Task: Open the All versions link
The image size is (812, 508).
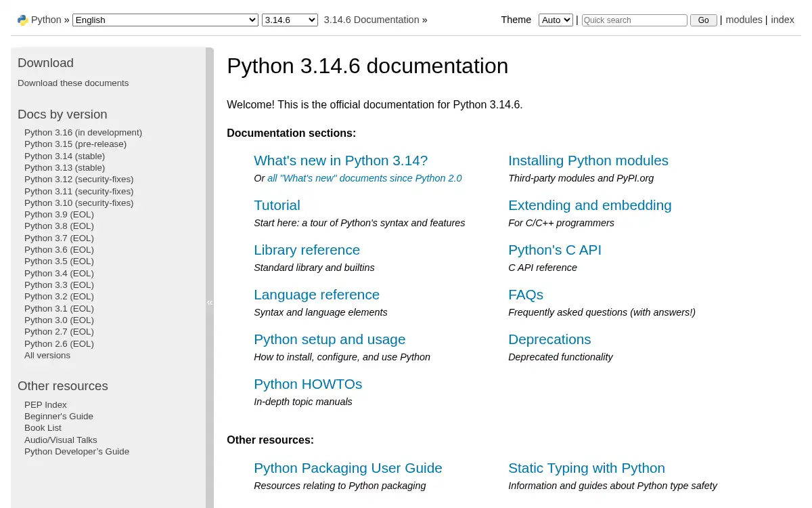Action: [47, 355]
